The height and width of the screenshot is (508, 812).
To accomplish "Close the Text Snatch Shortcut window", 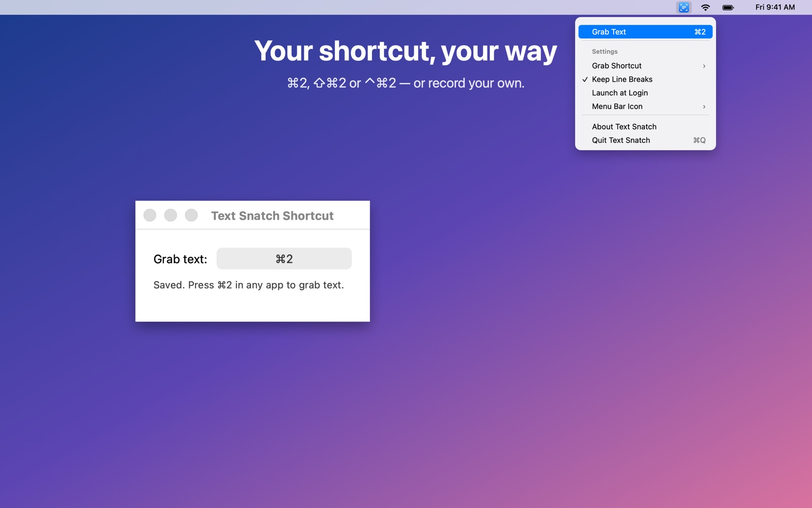I will coord(150,215).
